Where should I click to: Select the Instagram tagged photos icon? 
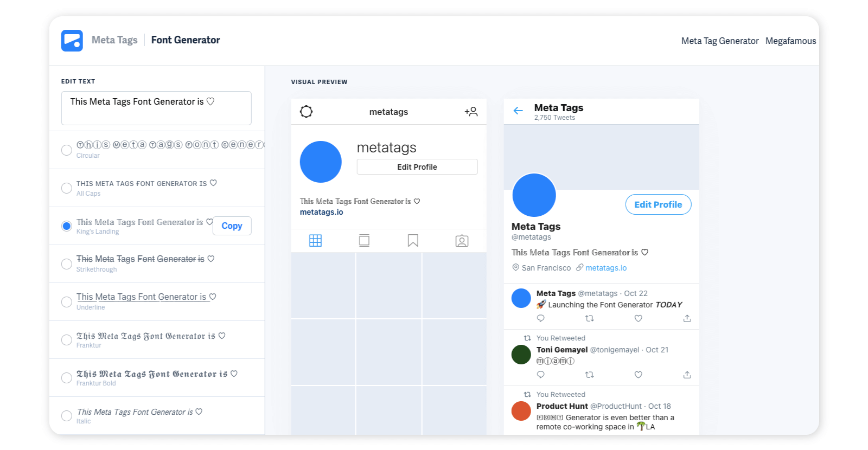(x=462, y=241)
